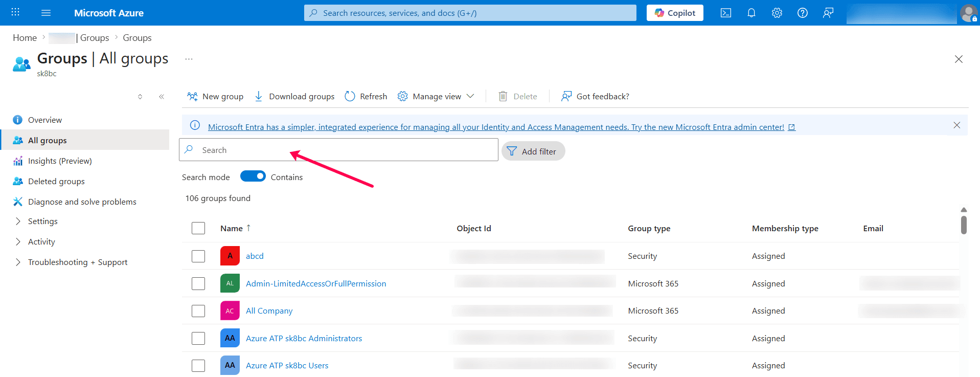The width and height of the screenshot is (980, 377).
Task: Click the sidebar up/down sort arrows icon
Action: point(140,97)
